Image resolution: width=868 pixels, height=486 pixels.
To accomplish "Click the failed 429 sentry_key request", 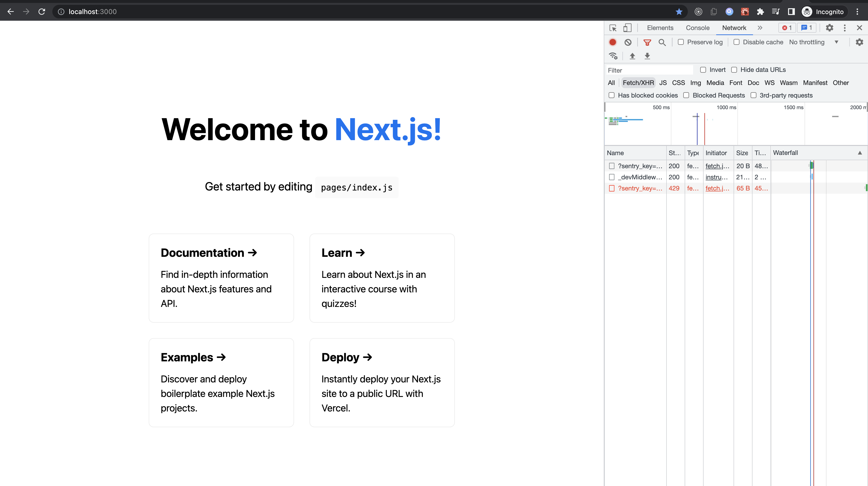I will pyautogui.click(x=640, y=188).
